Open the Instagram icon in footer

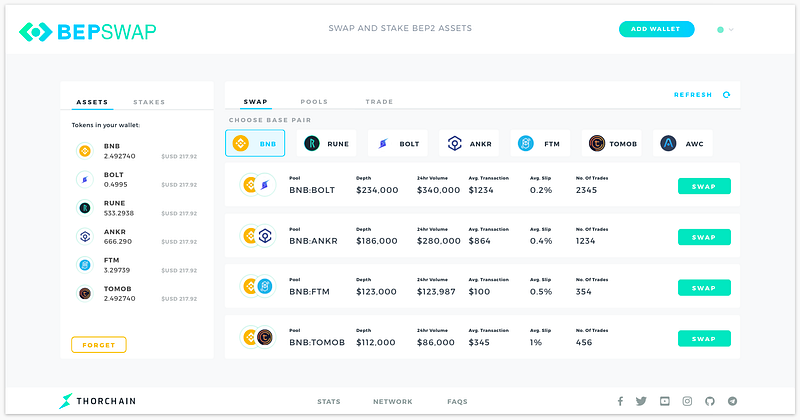pyautogui.click(x=687, y=401)
